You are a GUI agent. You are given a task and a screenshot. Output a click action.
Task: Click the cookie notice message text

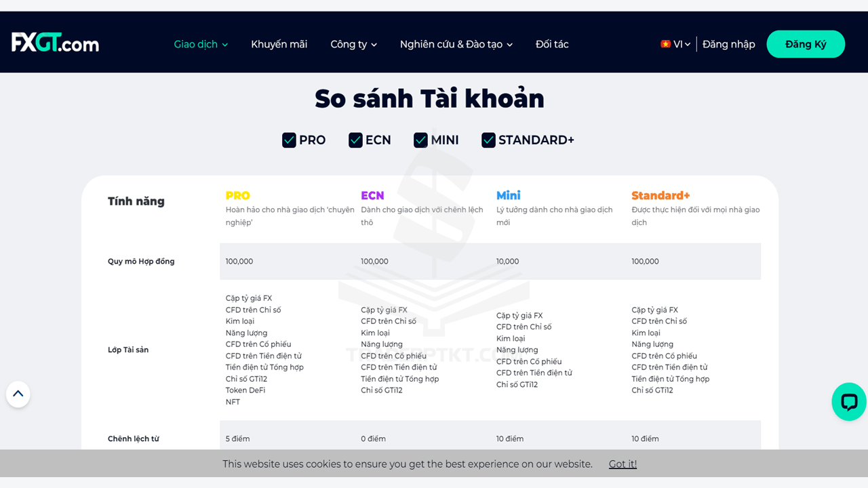click(x=408, y=464)
